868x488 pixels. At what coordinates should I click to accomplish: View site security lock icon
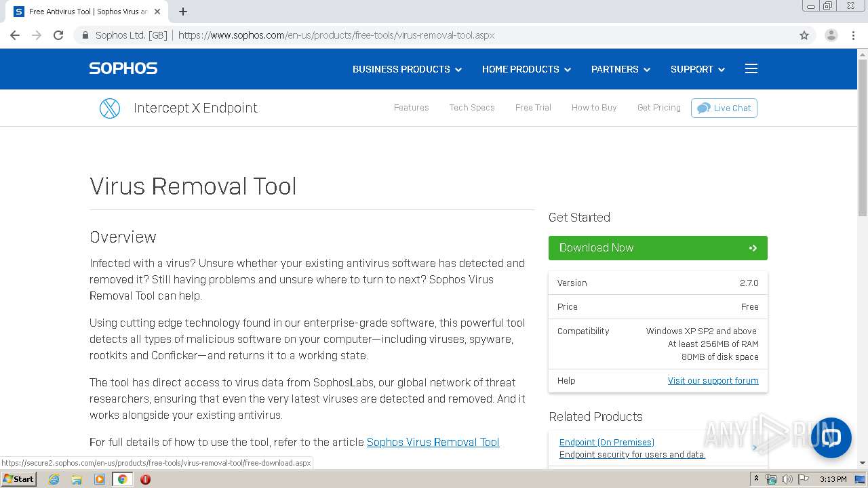85,35
